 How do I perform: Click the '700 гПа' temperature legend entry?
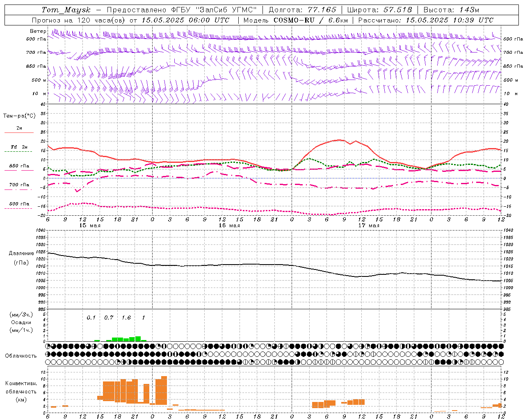(19, 185)
